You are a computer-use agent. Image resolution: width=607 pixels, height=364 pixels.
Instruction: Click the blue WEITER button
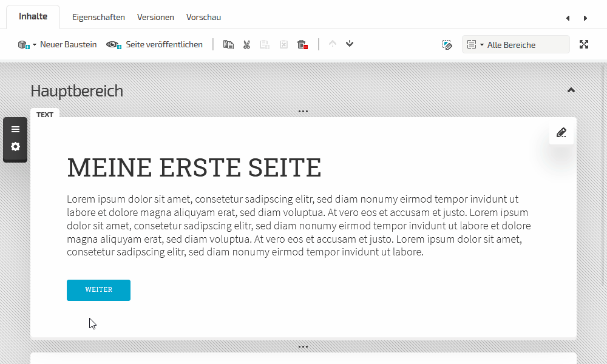tap(98, 290)
